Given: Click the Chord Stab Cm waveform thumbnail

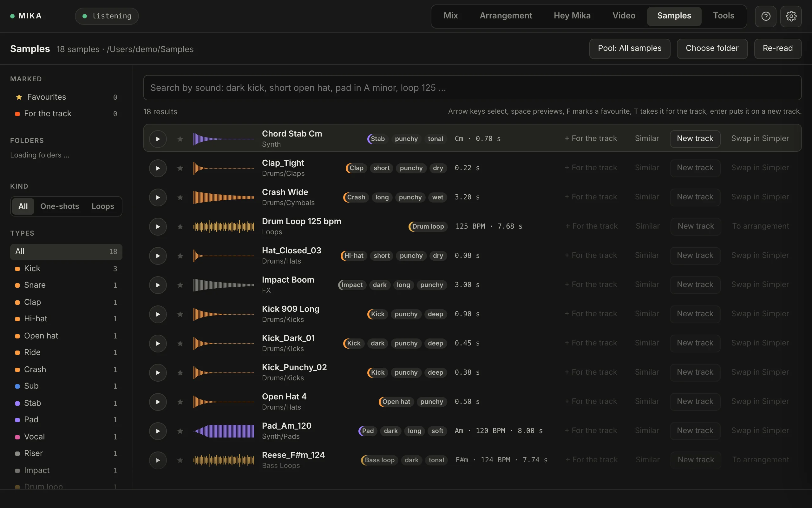Looking at the screenshot, I should point(224,139).
